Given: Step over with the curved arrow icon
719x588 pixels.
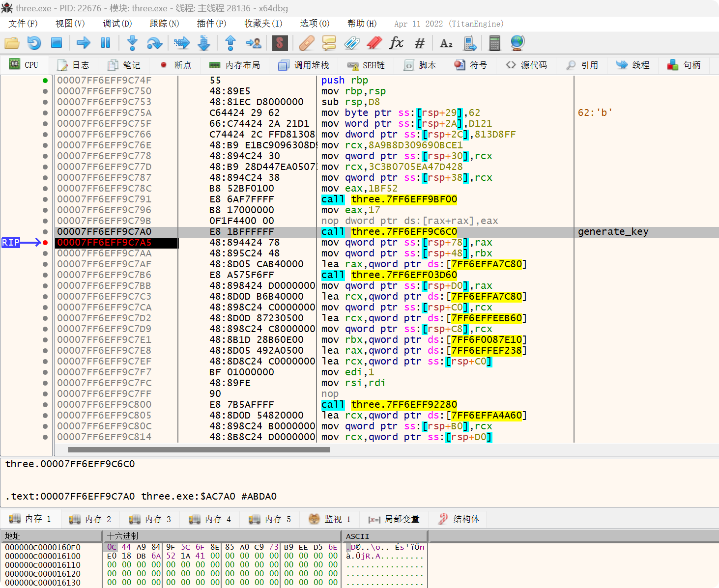Looking at the screenshot, I should [155, 43].
